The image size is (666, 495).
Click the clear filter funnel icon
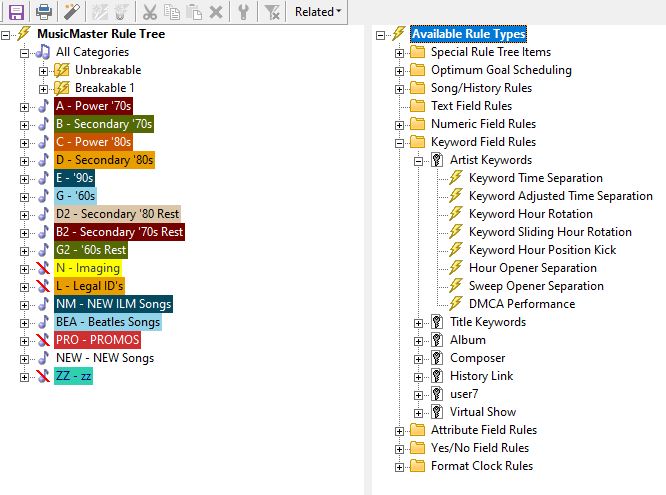pos(272,12)
